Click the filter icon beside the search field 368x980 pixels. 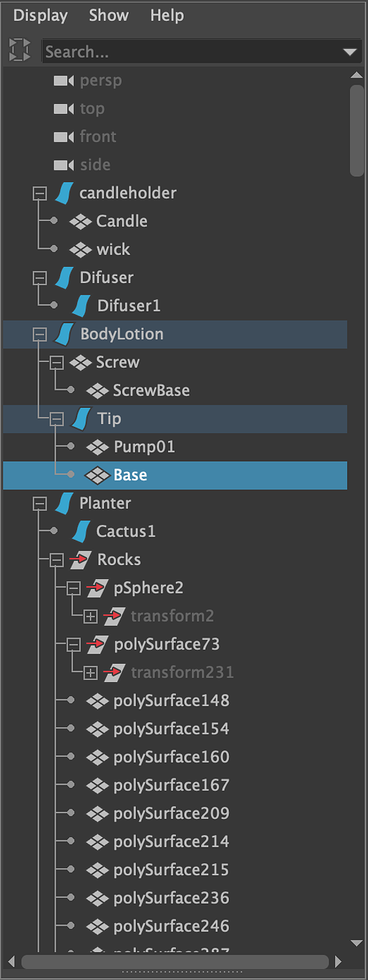(x=20, y=50)
